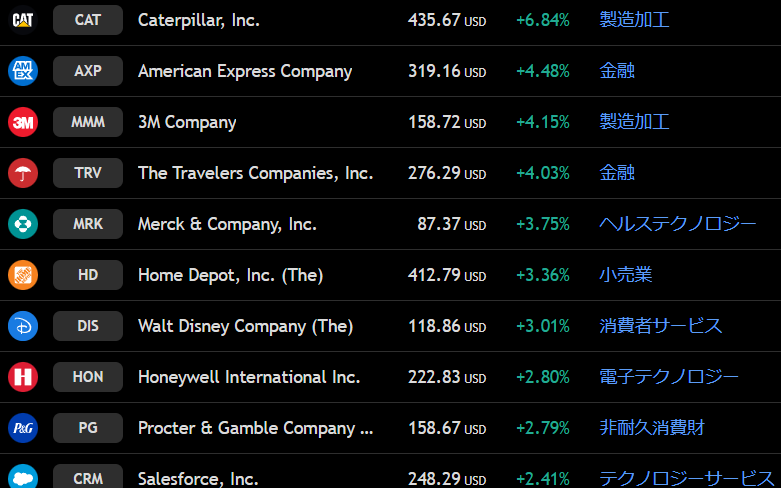Open the 非耐久消費財 sector link

(652, 428)
